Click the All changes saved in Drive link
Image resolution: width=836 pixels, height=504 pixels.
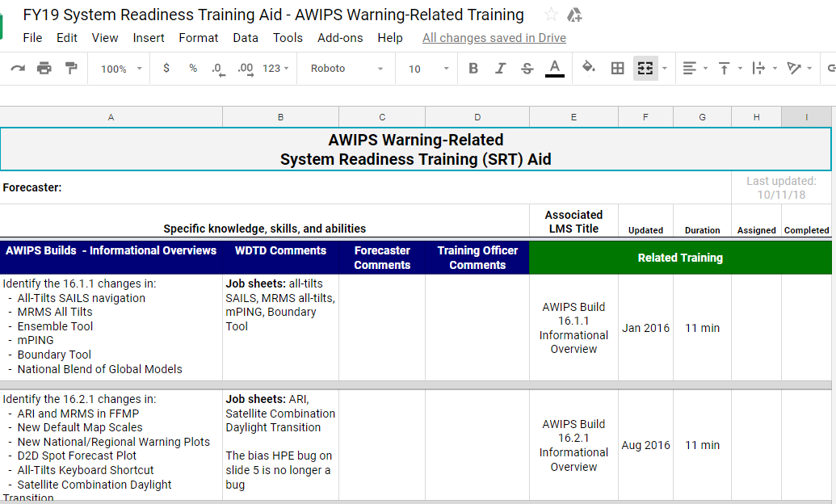[x=494, y=38]
